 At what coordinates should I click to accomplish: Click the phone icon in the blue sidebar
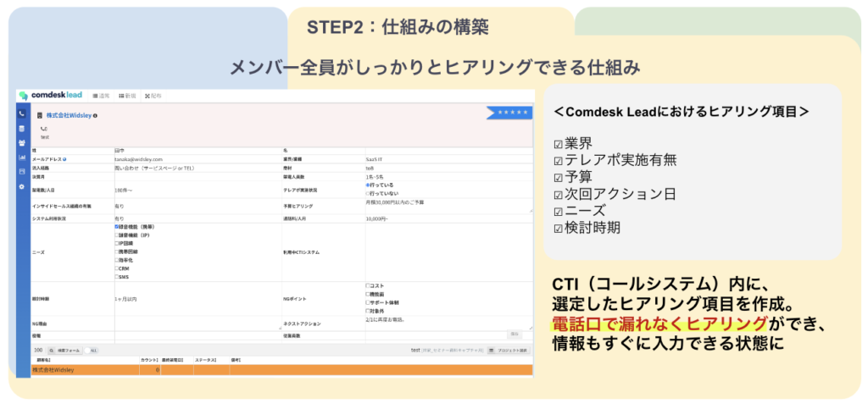pos(21,113)
